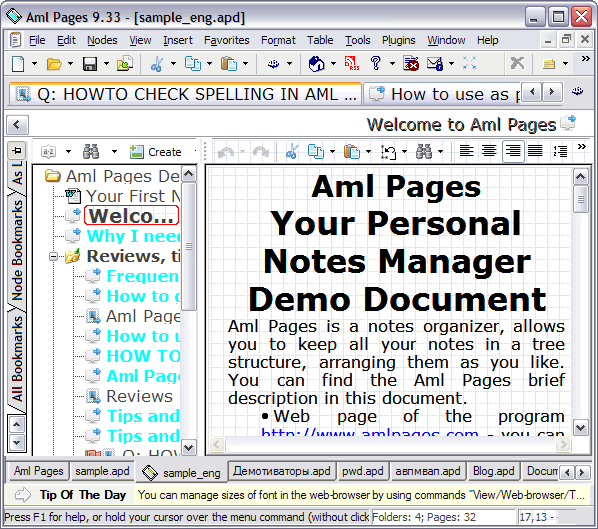Click the pin icon atop the side panel
The image size is (598, 529).
tap(17, 151)
